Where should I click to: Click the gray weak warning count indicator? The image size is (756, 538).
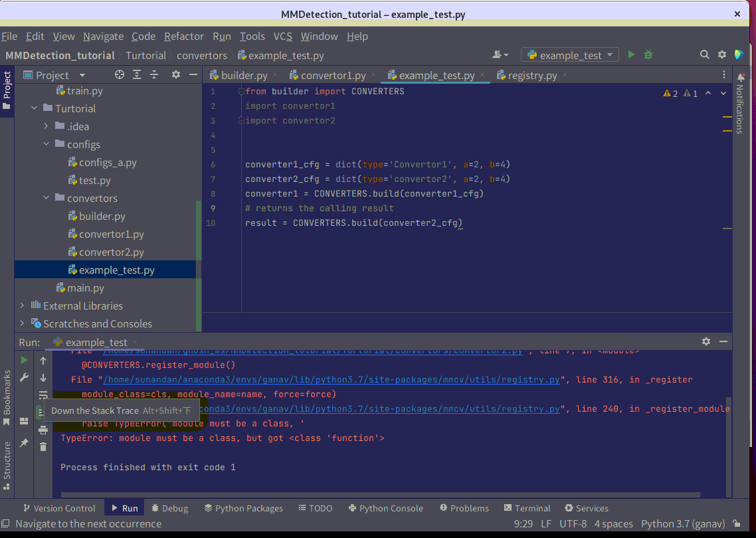[690, 94]
